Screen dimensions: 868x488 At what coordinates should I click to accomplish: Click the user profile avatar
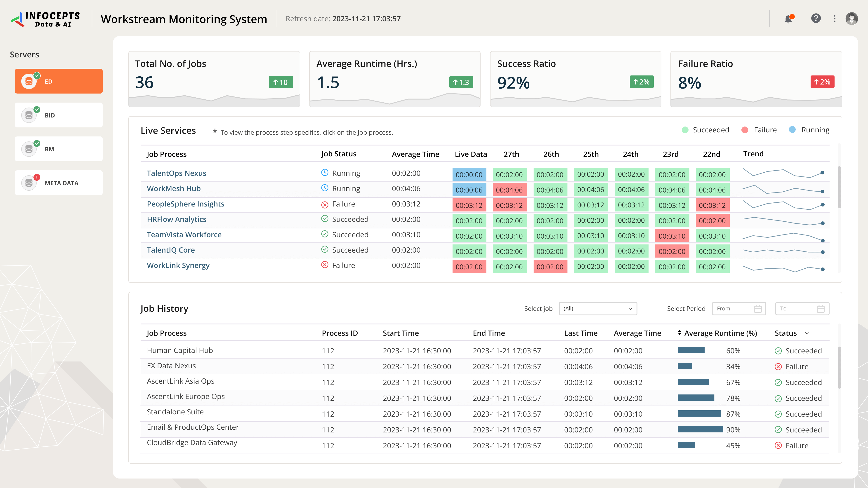point(851,19)
